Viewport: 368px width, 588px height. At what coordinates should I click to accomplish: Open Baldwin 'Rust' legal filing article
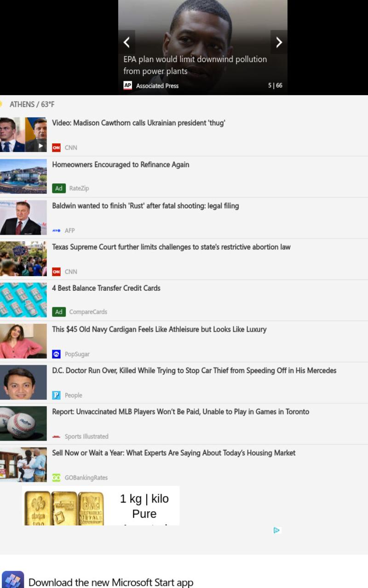coord(145,206)
